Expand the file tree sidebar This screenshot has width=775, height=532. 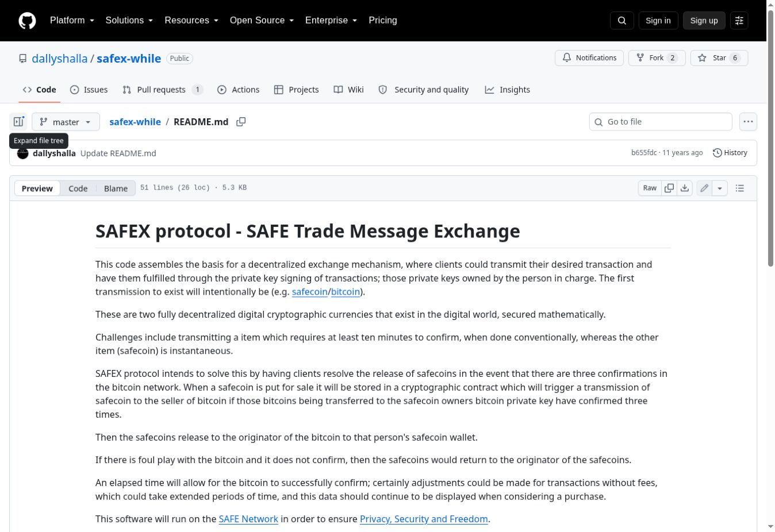pos(18,122)
